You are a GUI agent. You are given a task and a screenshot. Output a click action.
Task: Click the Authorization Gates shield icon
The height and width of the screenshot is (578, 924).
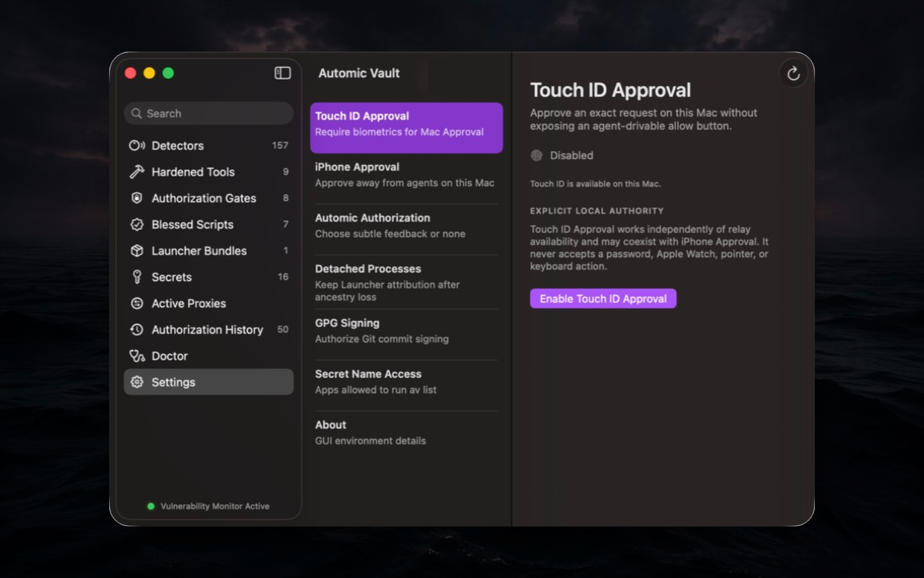(137, 198)
